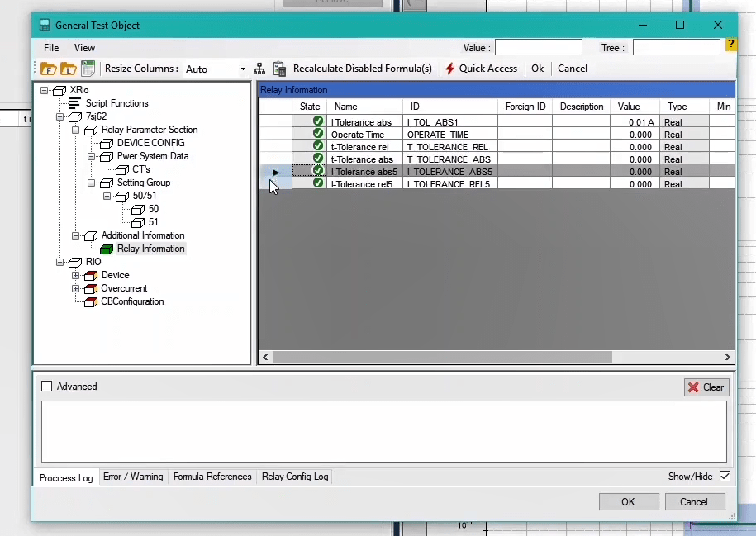Toggle the Show/Hide checkbox
756x536 pixels.
pos(725,477)
